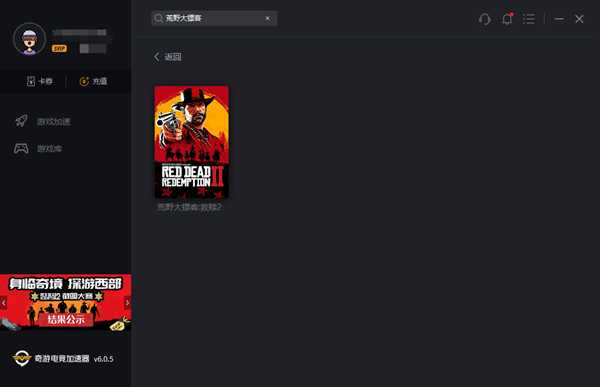The image size is (600, 387).
Task: Show previous promo banner with left arrow
Action: (x=3, y=303)
